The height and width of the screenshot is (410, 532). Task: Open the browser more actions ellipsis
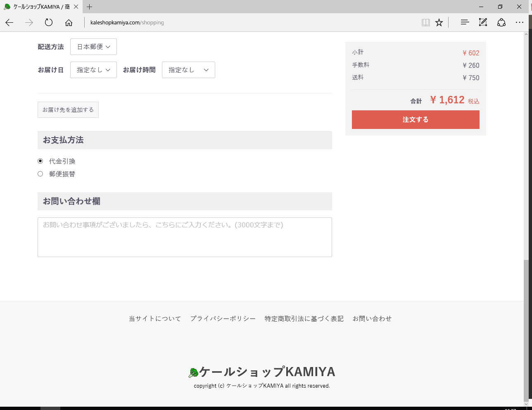(519, 23)
